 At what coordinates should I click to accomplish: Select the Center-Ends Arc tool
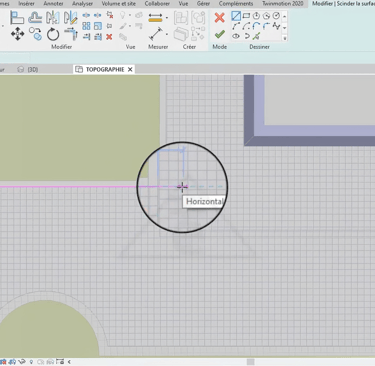click(x=246, y=26)
